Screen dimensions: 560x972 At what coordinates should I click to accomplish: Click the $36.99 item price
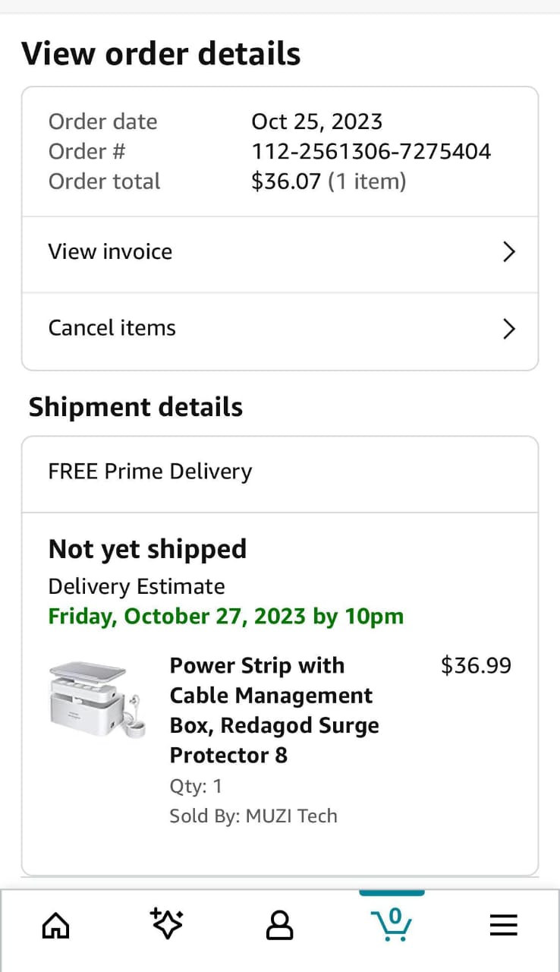[476, 666]
